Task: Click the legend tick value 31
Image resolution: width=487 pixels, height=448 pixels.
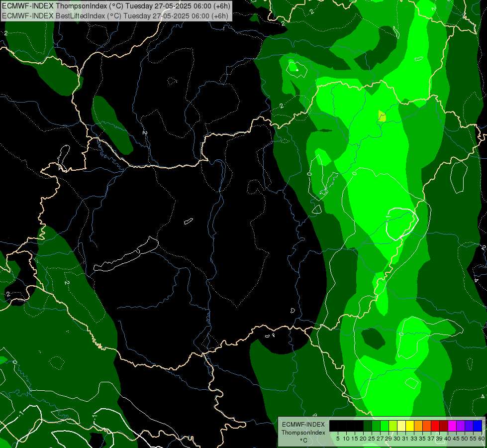Action: click(405, 439)
